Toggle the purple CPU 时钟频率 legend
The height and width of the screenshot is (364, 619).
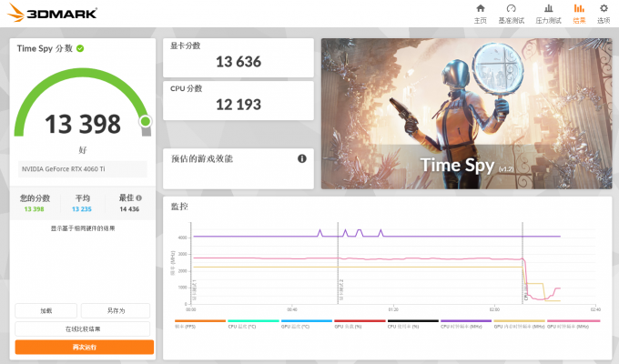[x=466, y=324]
